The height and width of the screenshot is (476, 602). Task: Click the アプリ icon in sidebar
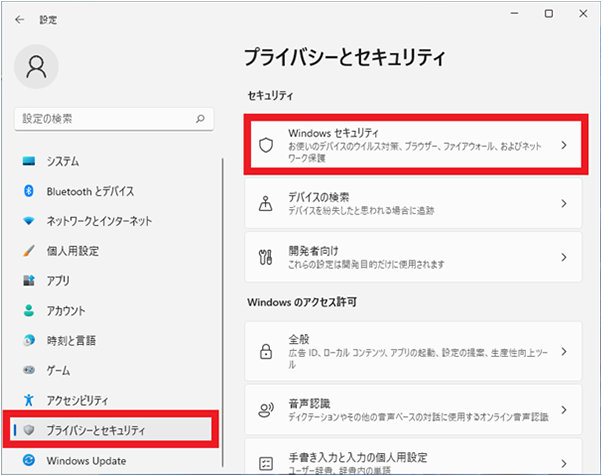point(29,281)
